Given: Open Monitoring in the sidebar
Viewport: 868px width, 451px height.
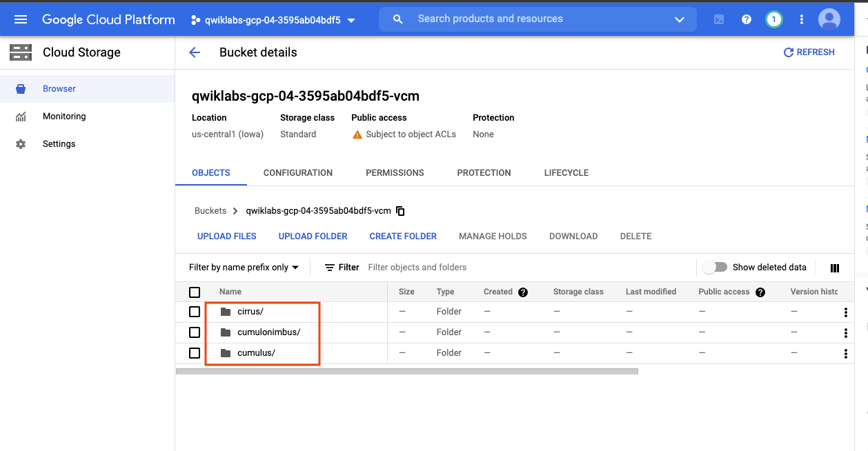Looking at the screenshot, I should pos(87,117).
